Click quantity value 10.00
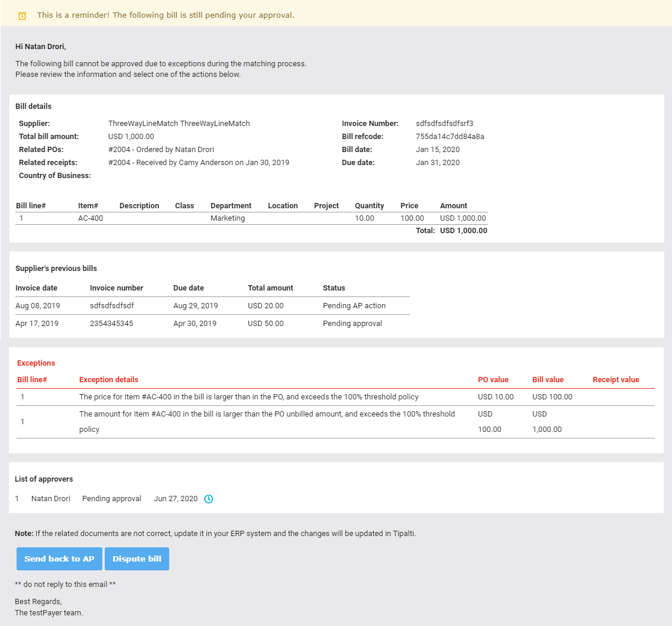The image size is (672, 626). (364, 218)
